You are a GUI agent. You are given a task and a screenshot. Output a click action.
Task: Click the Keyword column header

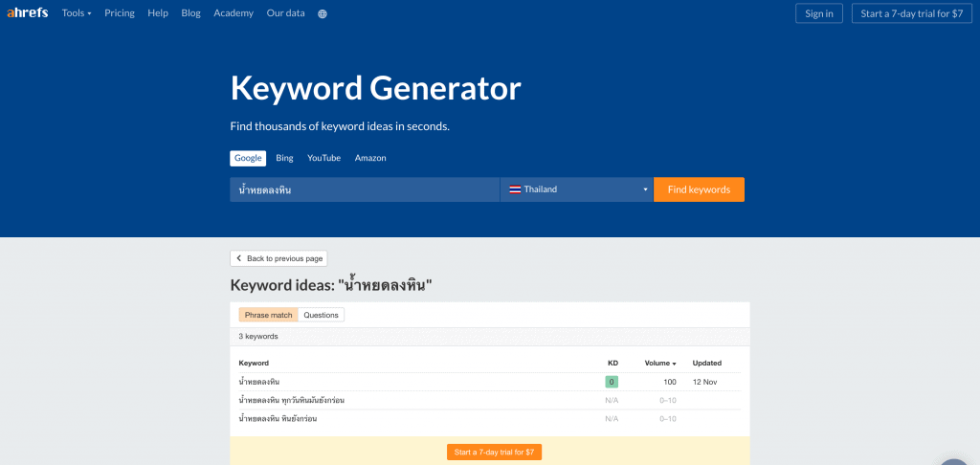point(254,364)
